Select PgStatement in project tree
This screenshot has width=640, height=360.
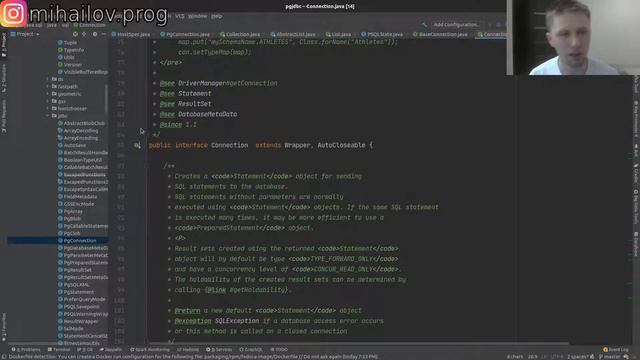coord(76,292)
